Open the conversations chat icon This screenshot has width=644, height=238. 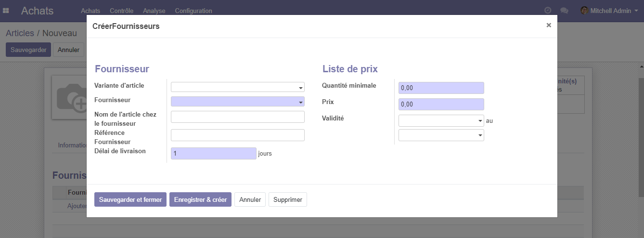point(564,11)
